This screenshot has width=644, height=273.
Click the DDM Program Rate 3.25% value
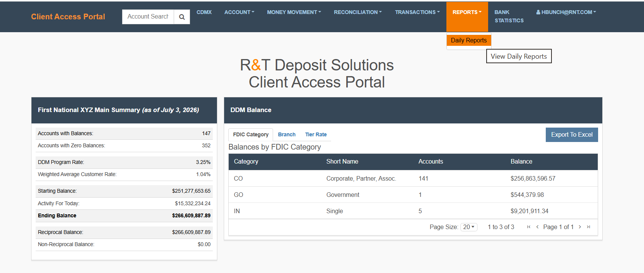203,162
